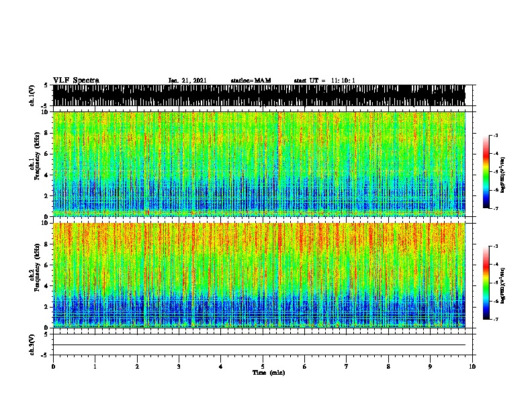
Task: Click the ch.1 colorbar log(PSD) unit label
Action: click(503, 175)
